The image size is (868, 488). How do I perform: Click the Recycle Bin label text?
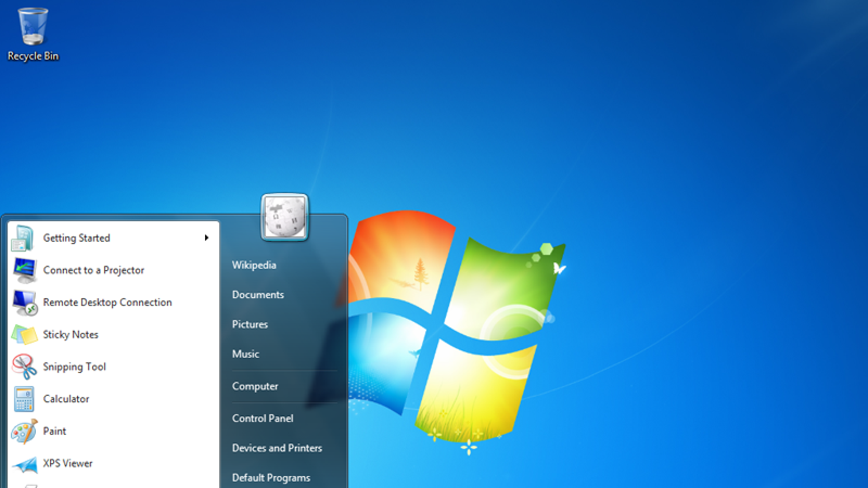(x=33, y=56)
